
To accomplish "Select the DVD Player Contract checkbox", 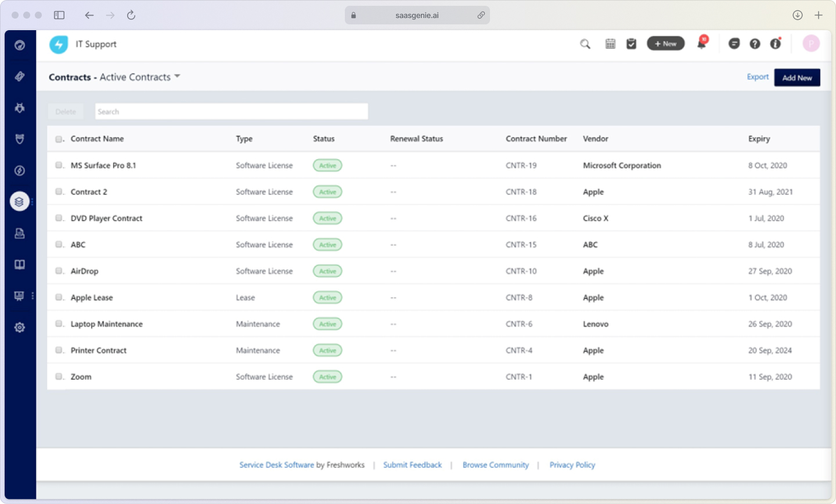I will click(x=59, y=218).
